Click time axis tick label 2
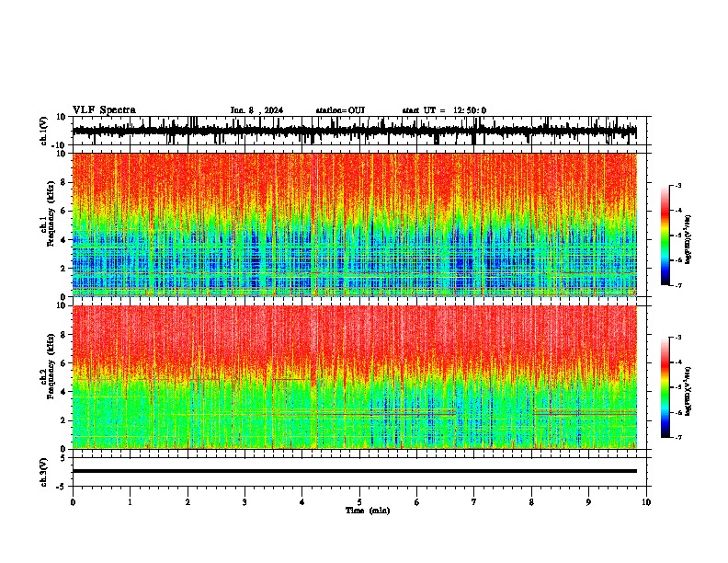728x563 pixels. [x=188, y=502]
